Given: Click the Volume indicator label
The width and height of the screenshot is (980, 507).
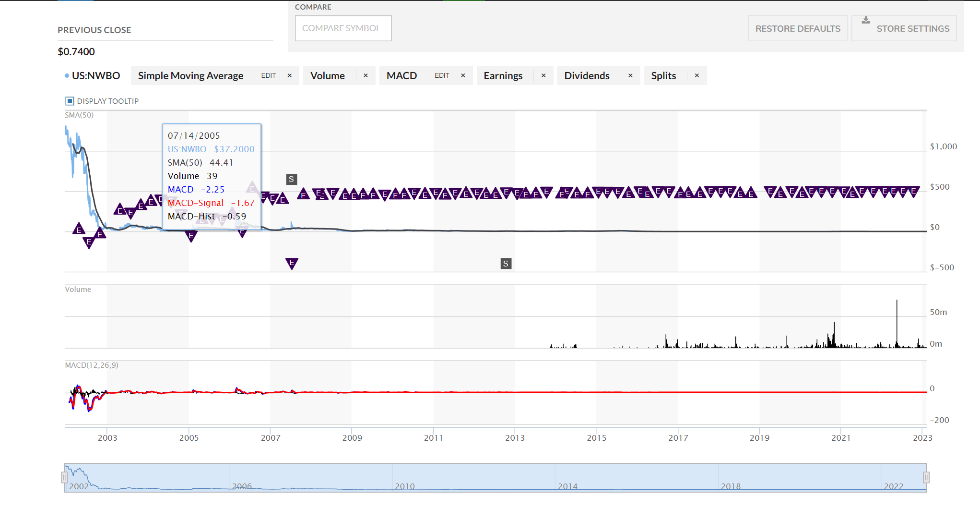Looking at the screenshot, I should (x=328, y=76).
